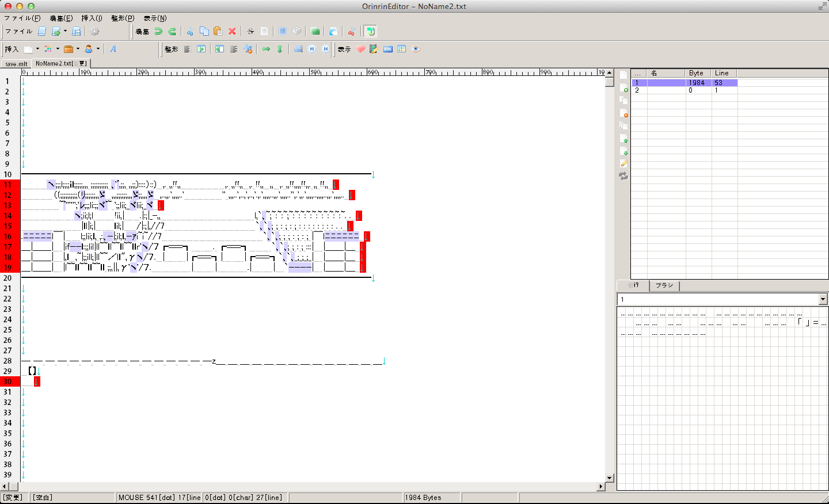Toggle the pink heart display icon
The height and width of the screenshot is (504, 829).
360,49
